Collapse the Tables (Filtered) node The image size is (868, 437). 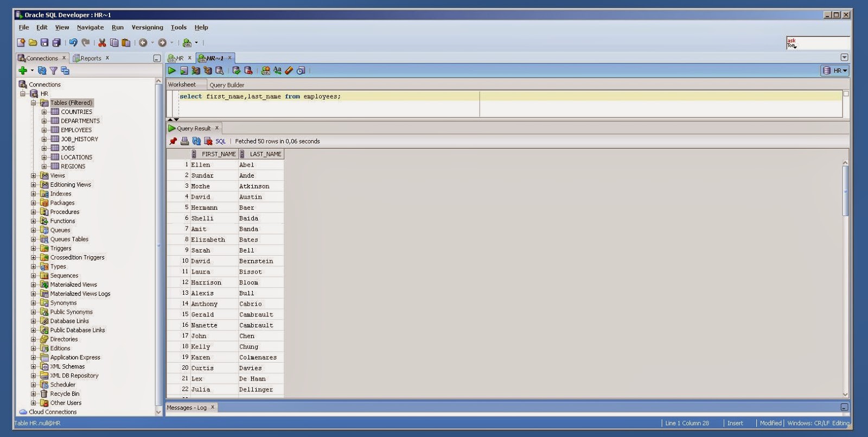pyautogui.click(x=34, y=103)
